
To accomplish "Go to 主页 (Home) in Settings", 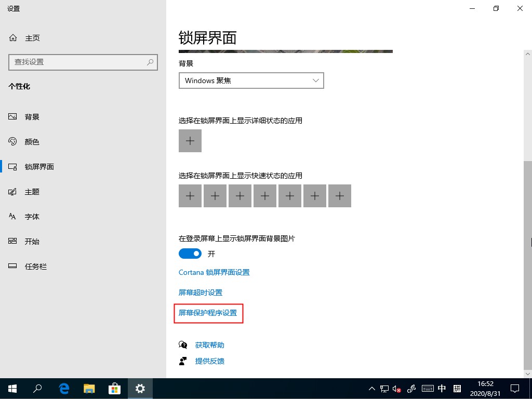I will [32, 37].
